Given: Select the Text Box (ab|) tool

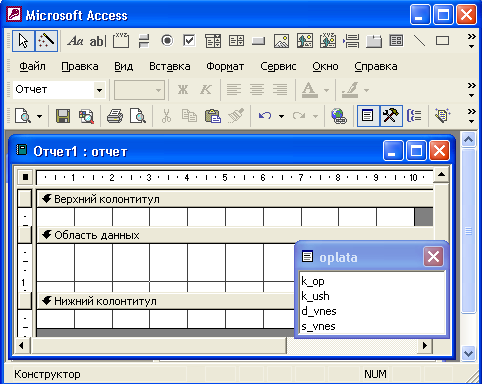Looking at the screenshot, I should point(97,41).
